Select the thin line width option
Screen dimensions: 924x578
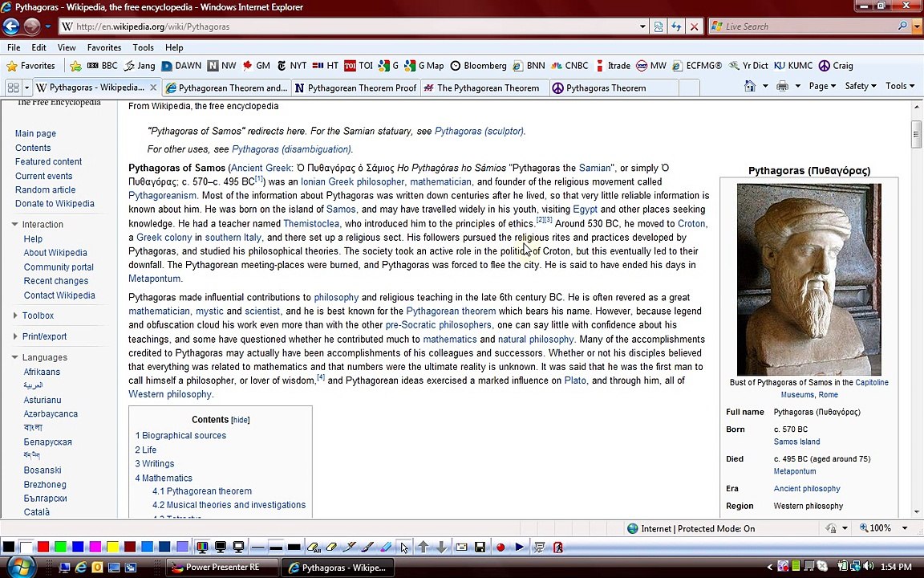tap(257, 547)
